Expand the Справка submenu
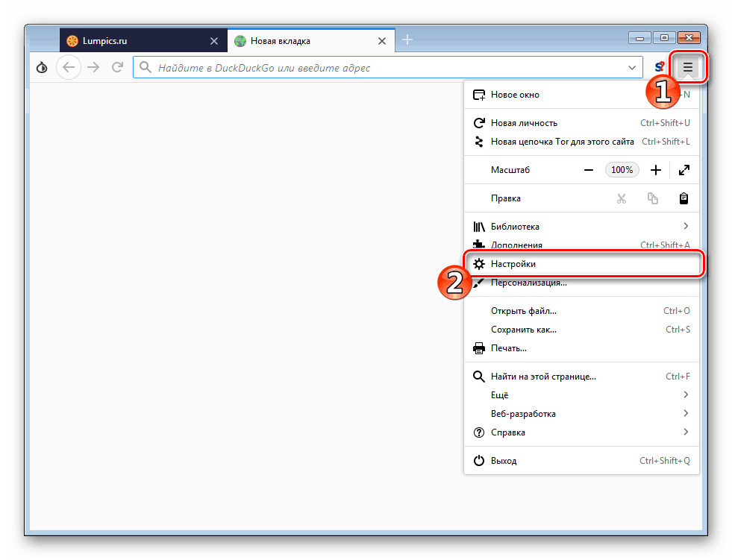Screen dimensions: 732x560 581,432
